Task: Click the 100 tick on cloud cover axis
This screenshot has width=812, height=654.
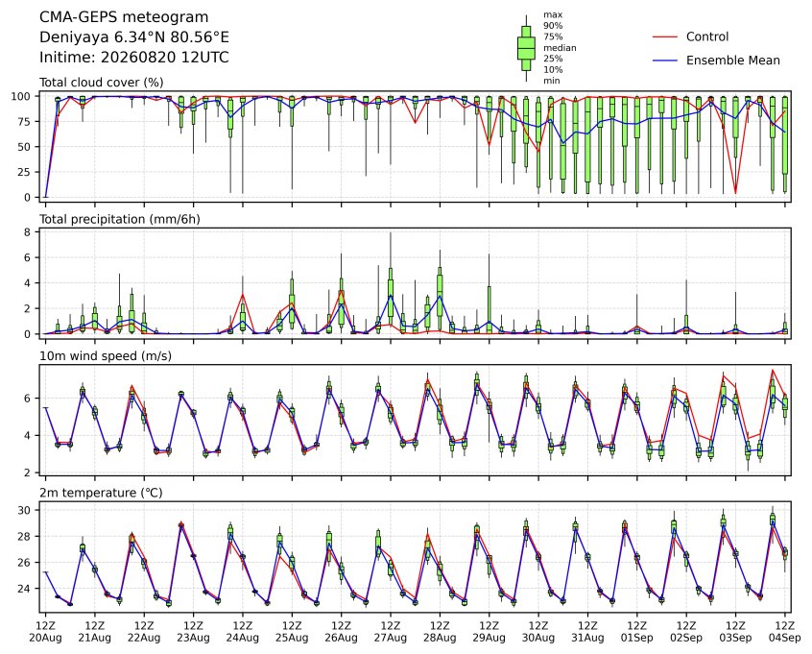Action: 22,96
